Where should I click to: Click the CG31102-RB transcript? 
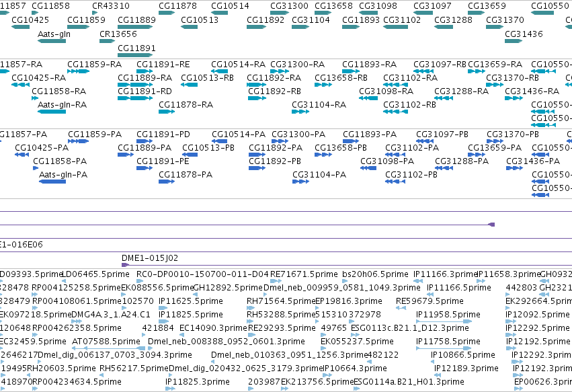(395, 112)
